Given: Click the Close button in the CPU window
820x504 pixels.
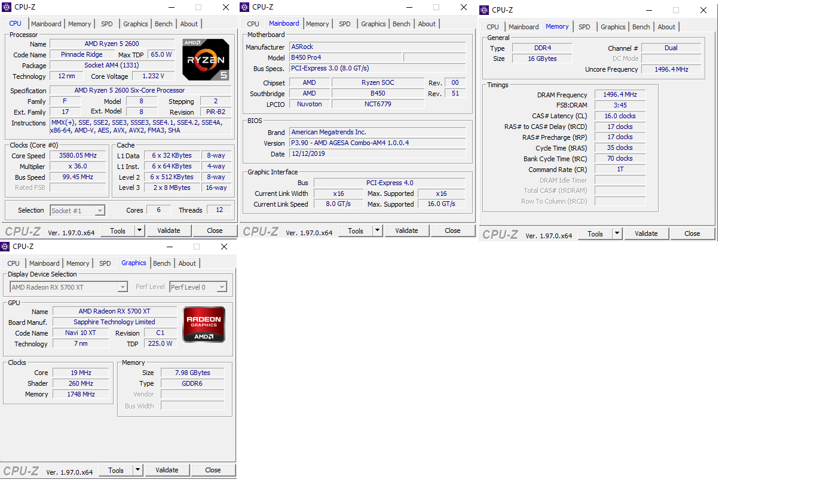Looking at the screenshot, I should coord(215,231).
